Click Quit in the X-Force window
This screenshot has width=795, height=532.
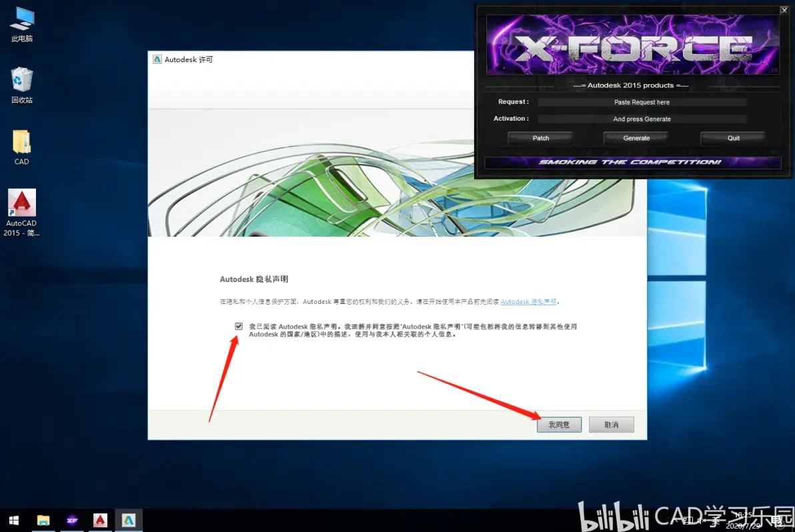(733, 138)
